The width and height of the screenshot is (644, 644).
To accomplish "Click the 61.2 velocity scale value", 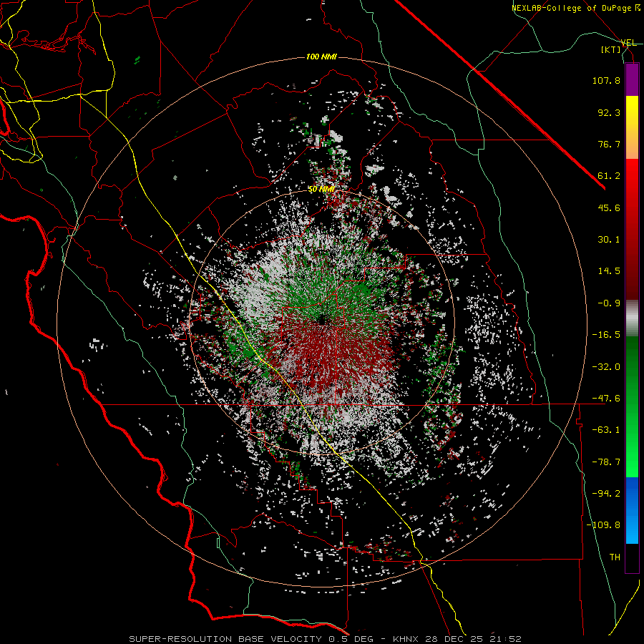I will [x=609, y=176].
